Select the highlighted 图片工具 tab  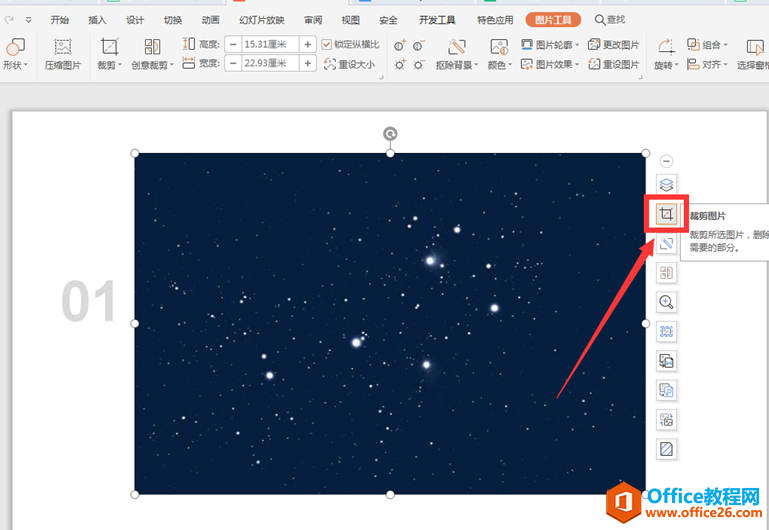pyautogui.click(x=553, y=20)
